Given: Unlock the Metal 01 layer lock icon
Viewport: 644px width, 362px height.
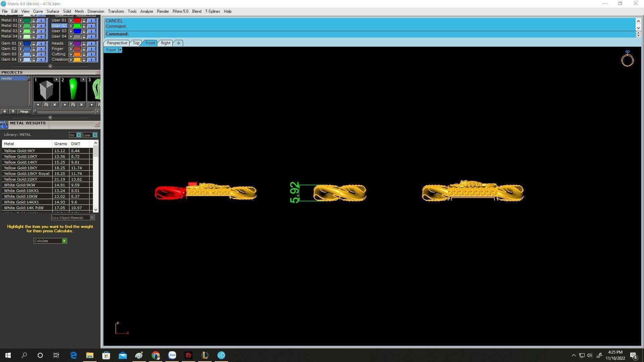Looking at the screenshot, I should coord(34,20).
